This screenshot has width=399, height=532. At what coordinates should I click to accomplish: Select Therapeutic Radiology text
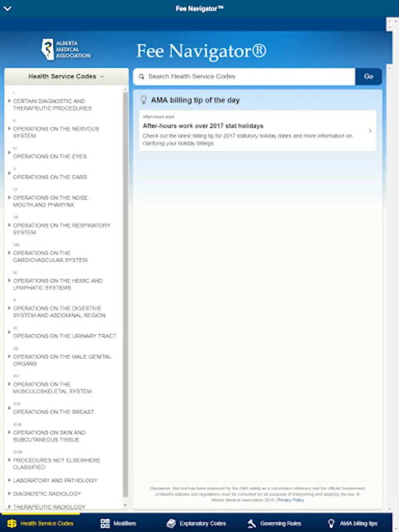pos(49,507)
